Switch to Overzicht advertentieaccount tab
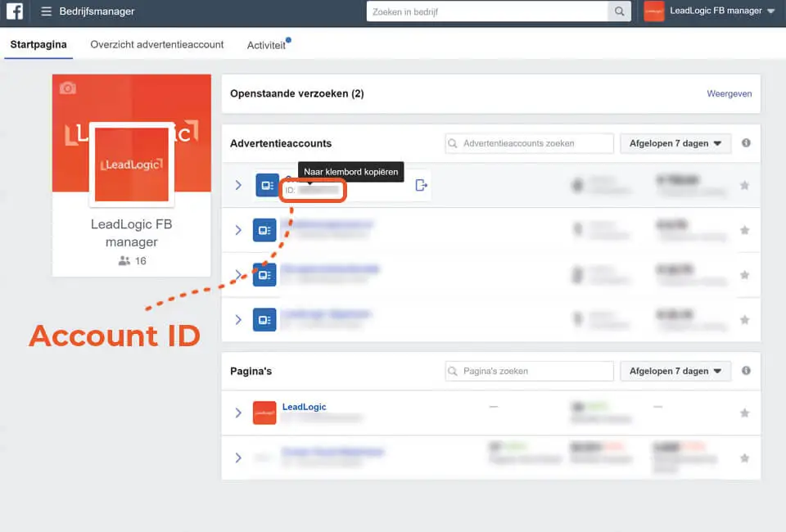This screenshot has height=532, width=786. (157, 45)
